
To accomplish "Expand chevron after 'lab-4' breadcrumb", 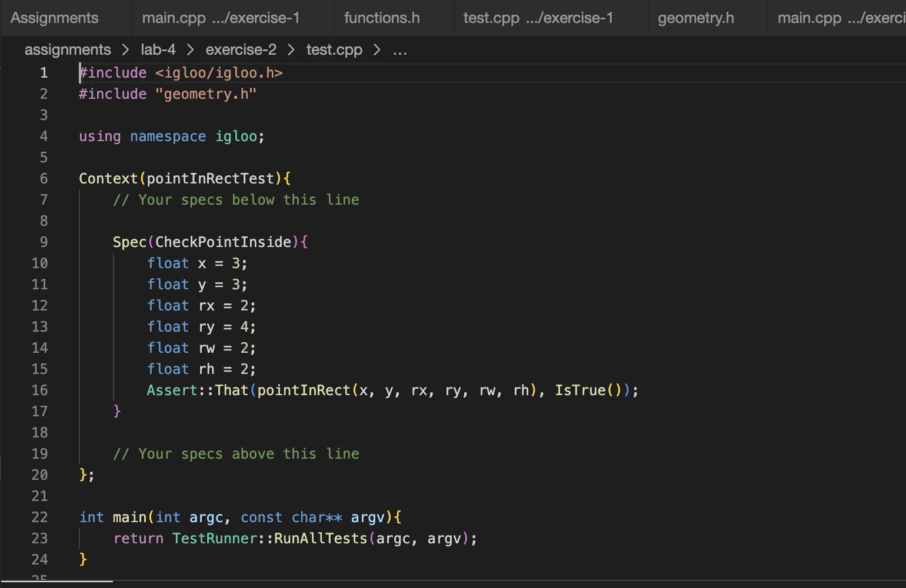I will click(191, 50).
